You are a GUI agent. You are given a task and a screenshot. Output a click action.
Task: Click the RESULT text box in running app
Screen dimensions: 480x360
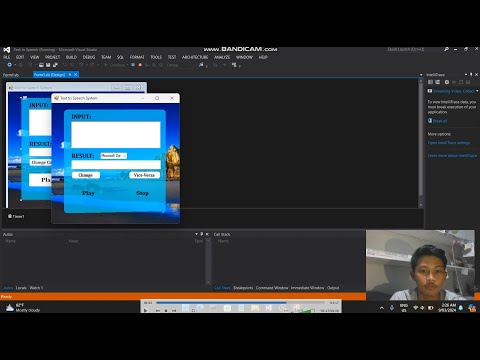click(116, 165)
